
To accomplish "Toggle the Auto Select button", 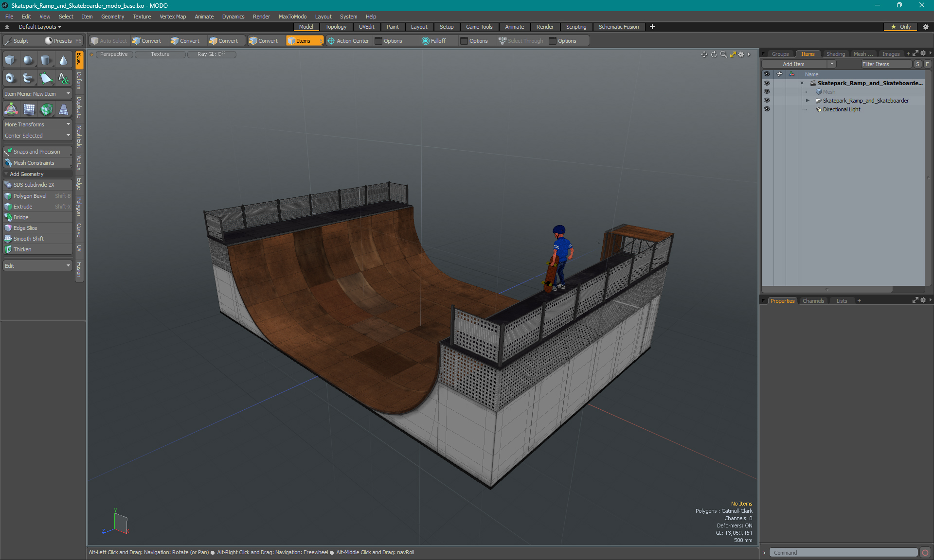I will click(x=109, y=41).
